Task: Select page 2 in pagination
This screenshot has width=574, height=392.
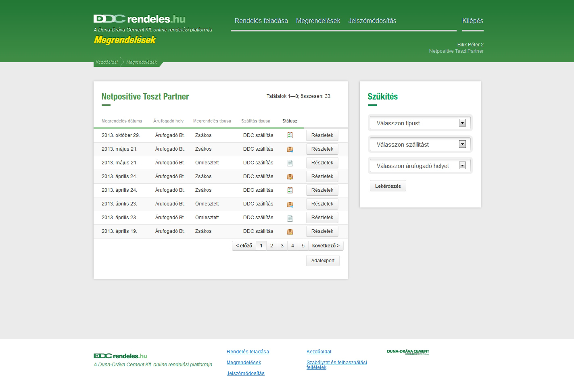Action: [271, 246]
